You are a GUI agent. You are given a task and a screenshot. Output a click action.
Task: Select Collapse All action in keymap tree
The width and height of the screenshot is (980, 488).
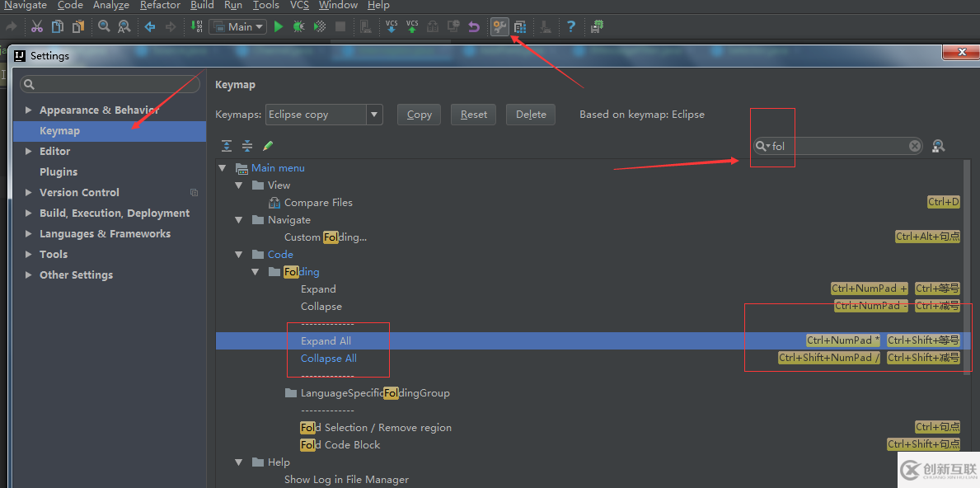click(x=328, y=358)
